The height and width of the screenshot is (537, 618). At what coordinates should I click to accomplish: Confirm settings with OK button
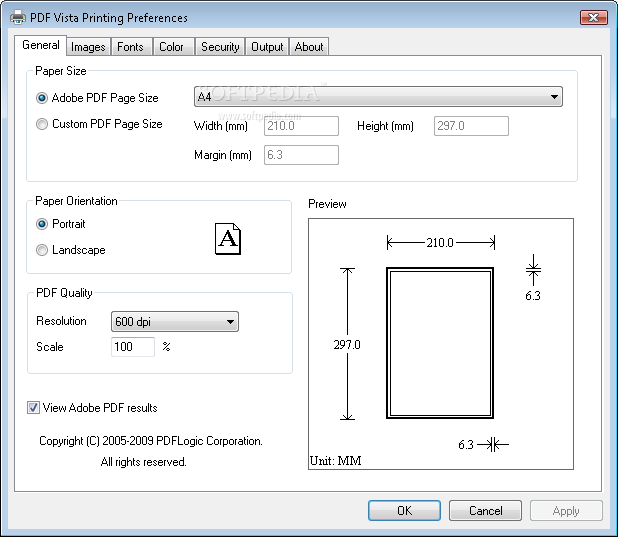point(404,511)
